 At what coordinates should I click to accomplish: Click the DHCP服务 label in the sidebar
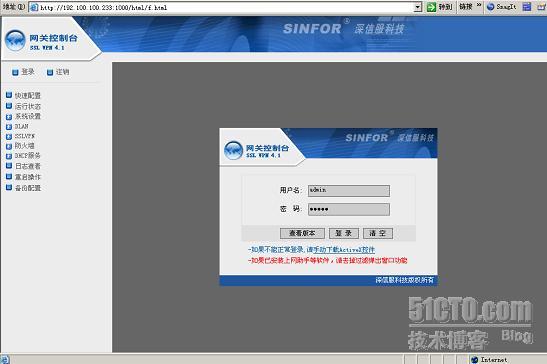pos(28,156)
